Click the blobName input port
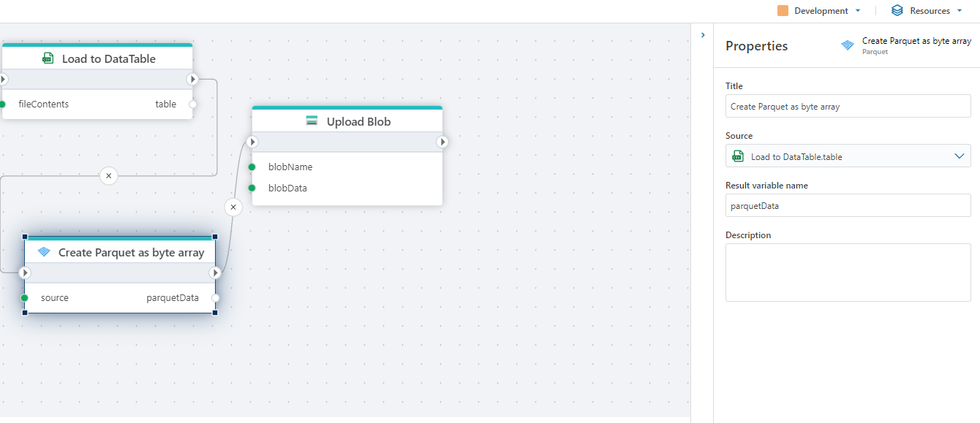 [x=252, y=167]
